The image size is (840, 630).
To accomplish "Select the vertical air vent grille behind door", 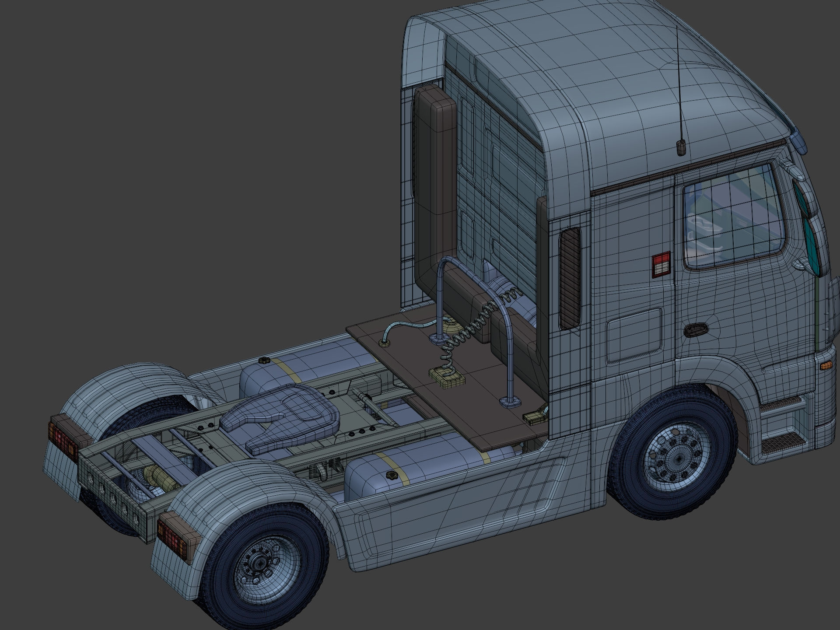I will [x=570, y=278].
